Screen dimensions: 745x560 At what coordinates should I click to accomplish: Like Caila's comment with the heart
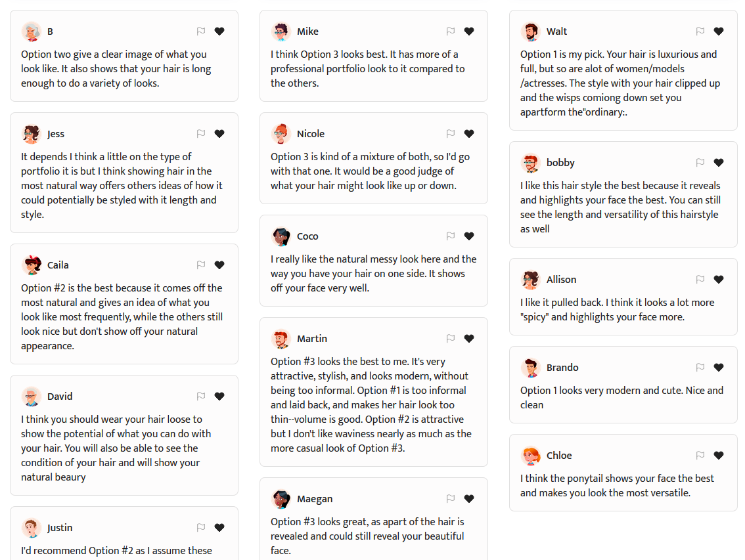219,265
